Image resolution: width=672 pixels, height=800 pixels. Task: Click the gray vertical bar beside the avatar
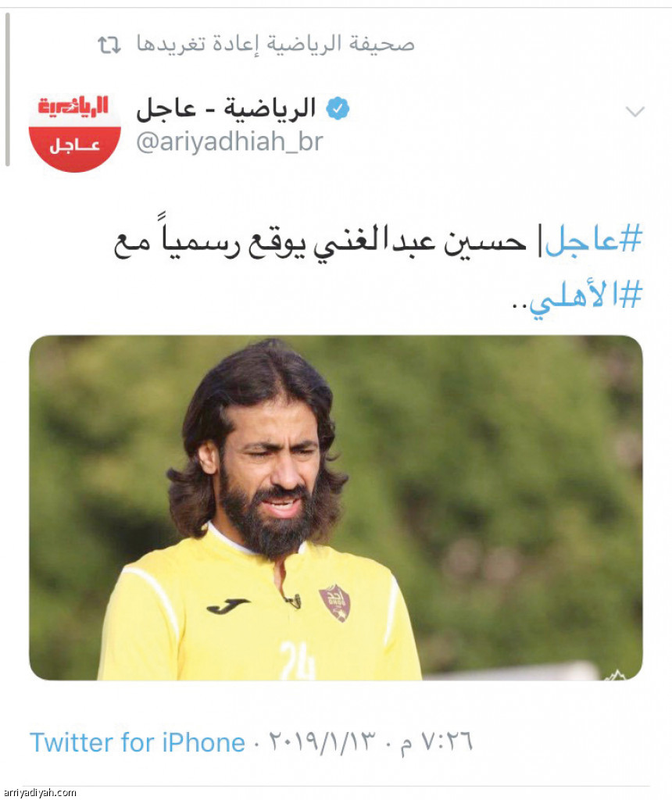(x=7, y=90)
